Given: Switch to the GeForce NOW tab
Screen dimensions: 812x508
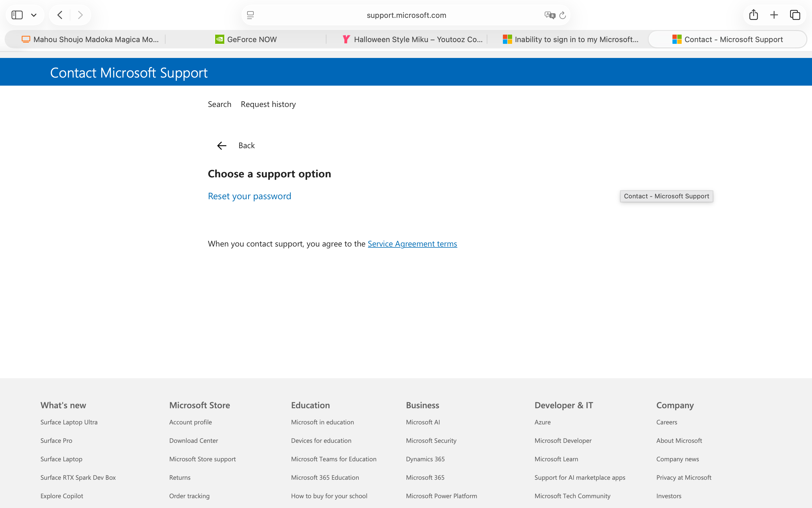Looking at the screenshot, I should [x=246, y=39].
